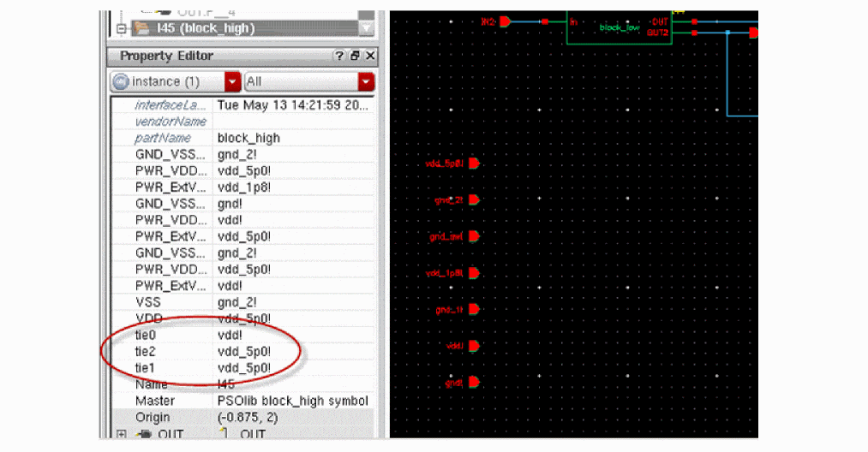This screenshot has height=452, width=868.
Task: Select the IN2 input pin symbol
Action: [x=505, y=21]
